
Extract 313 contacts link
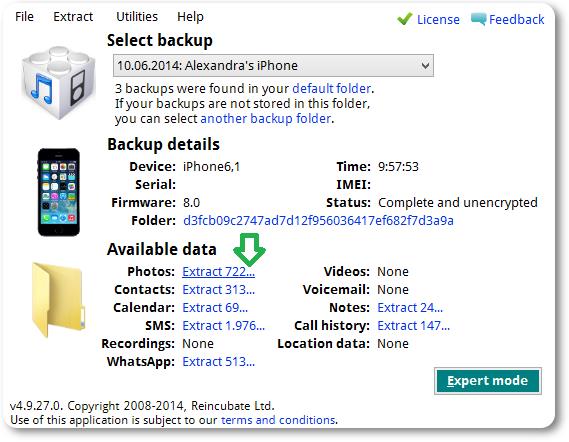(218, 290)
